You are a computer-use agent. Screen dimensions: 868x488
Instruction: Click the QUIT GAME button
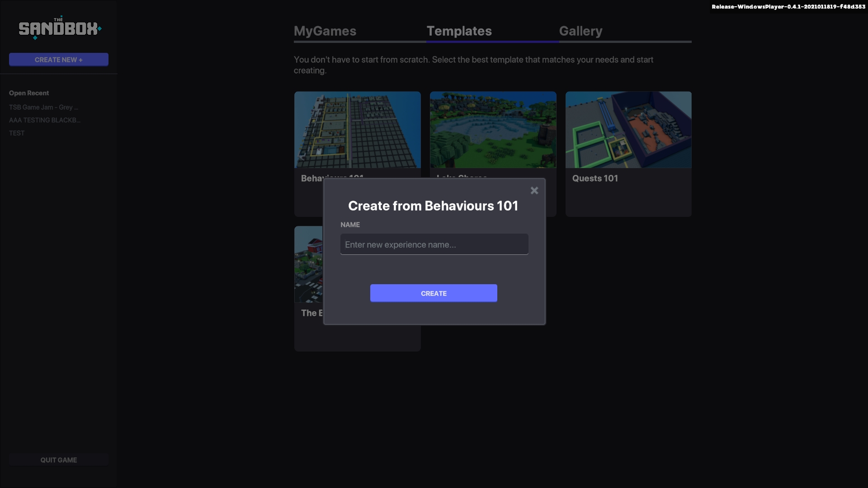(59, 460)
